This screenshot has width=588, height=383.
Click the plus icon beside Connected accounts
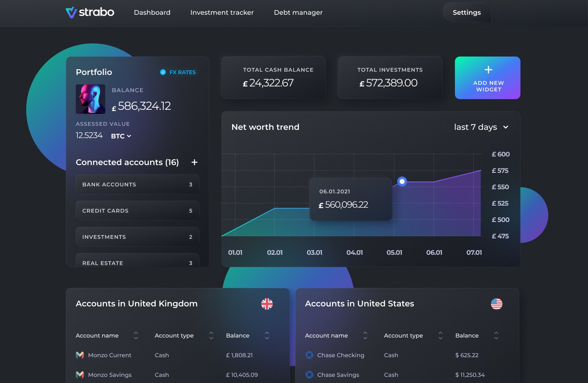[194, 162]
